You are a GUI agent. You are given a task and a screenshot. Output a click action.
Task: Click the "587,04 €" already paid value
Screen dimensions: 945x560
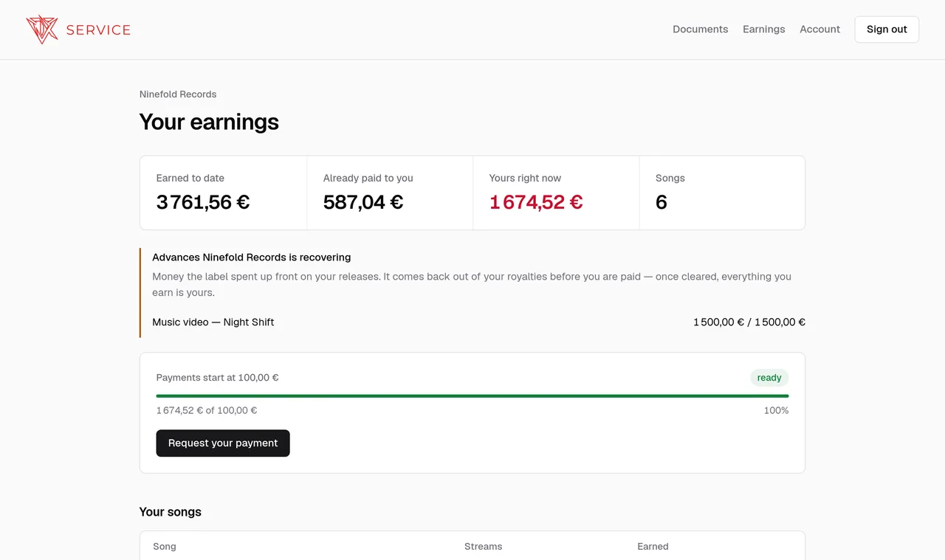363,202
